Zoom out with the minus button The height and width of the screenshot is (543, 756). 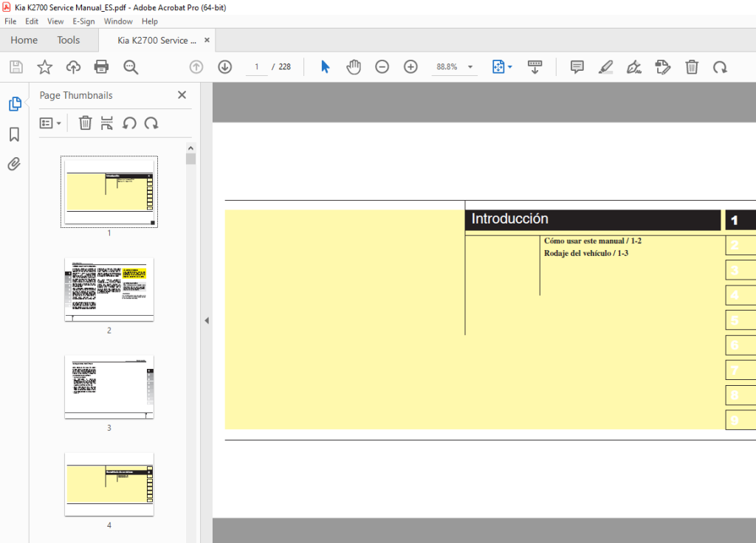(382, 67)
